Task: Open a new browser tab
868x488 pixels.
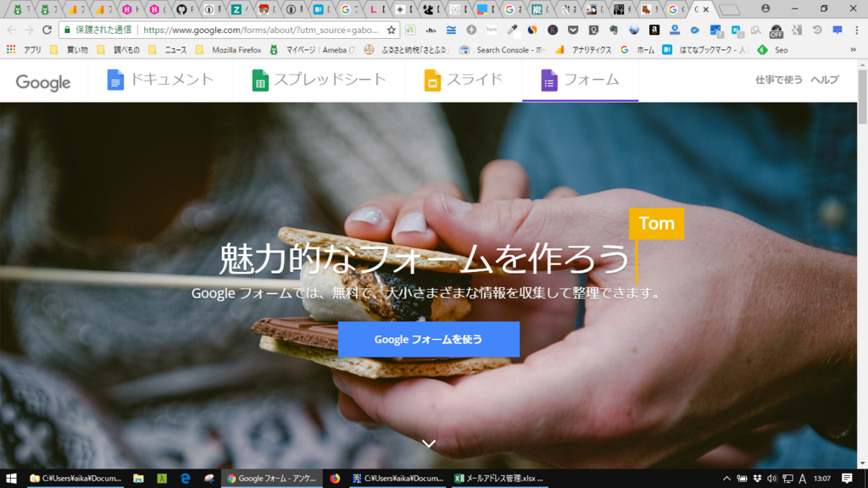Action: [x=730, y=10]
